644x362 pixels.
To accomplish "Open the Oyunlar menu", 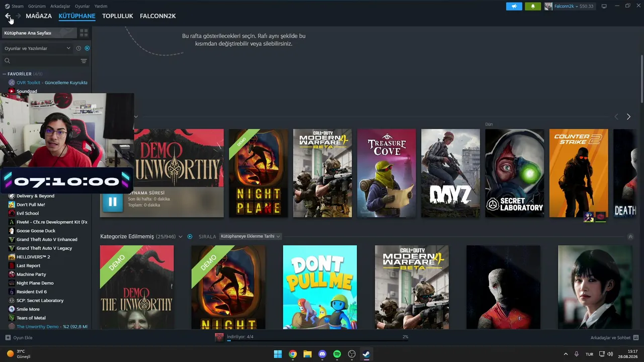I will pos(83,6).
